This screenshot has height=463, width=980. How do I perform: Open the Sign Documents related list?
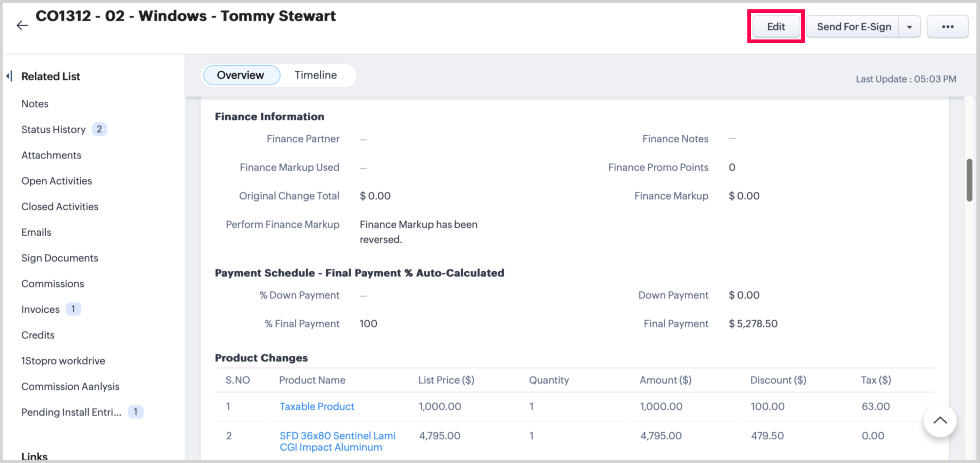[x=60, y=258]
